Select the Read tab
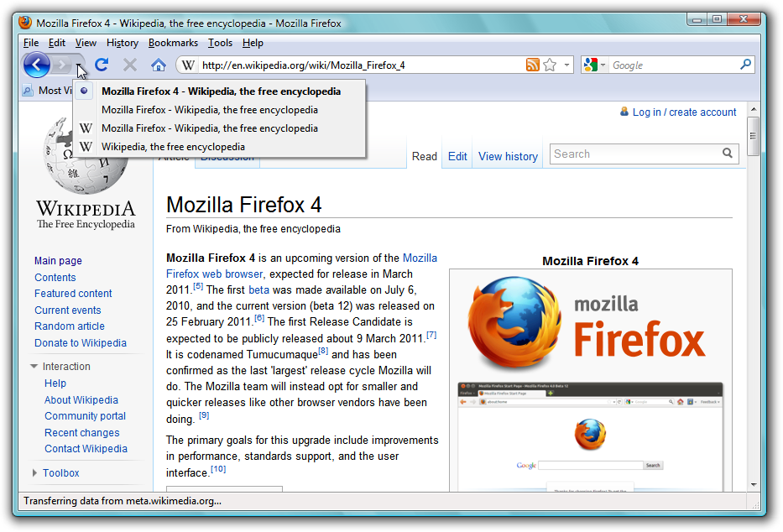783x532 pixels. click(425, 156)
